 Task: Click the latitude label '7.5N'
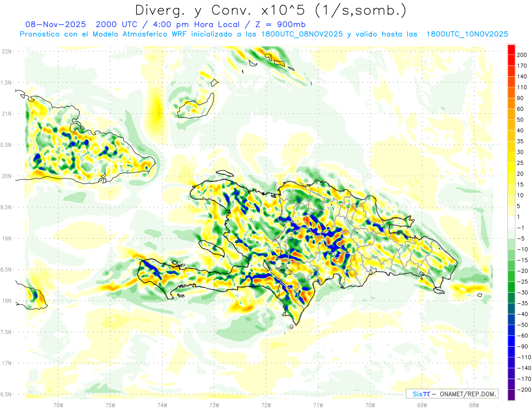point(7,332)
